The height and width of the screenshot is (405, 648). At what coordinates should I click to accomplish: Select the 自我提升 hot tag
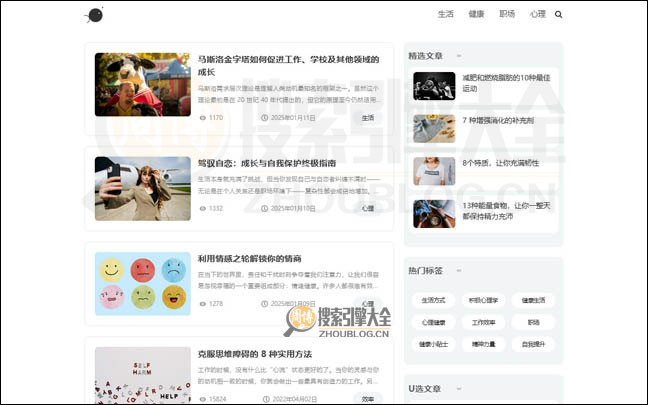click(533, 344)
